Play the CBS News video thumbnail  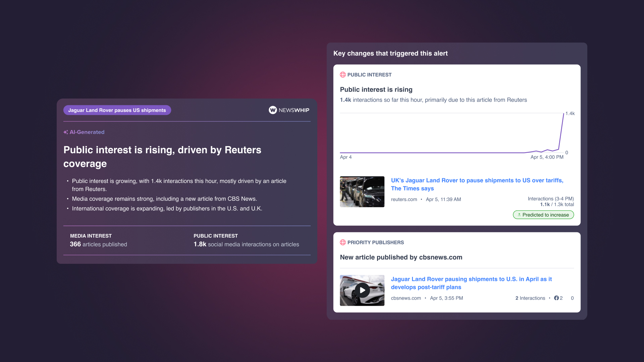[362, 290]
